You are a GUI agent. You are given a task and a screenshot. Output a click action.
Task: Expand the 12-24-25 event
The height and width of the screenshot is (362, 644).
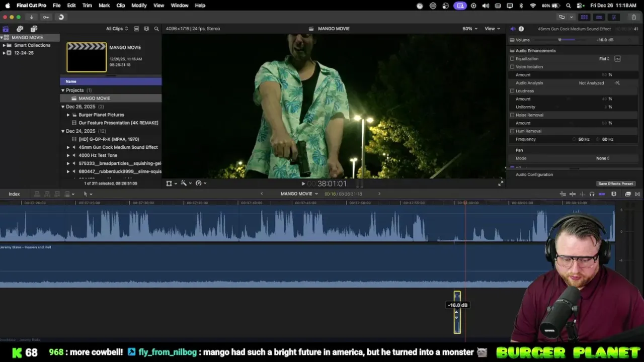(4, 53)
